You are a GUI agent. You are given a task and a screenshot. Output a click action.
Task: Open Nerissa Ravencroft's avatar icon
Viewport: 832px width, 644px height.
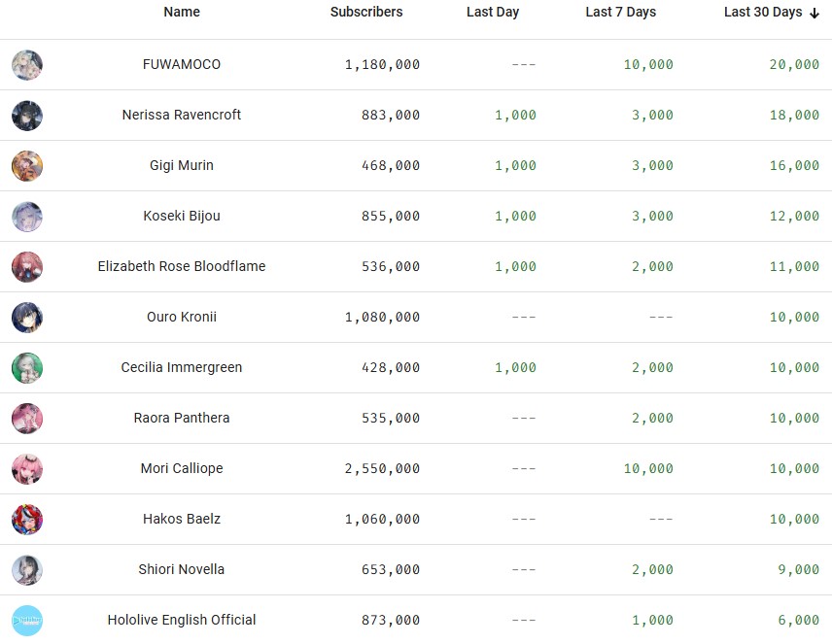point(27,116)
